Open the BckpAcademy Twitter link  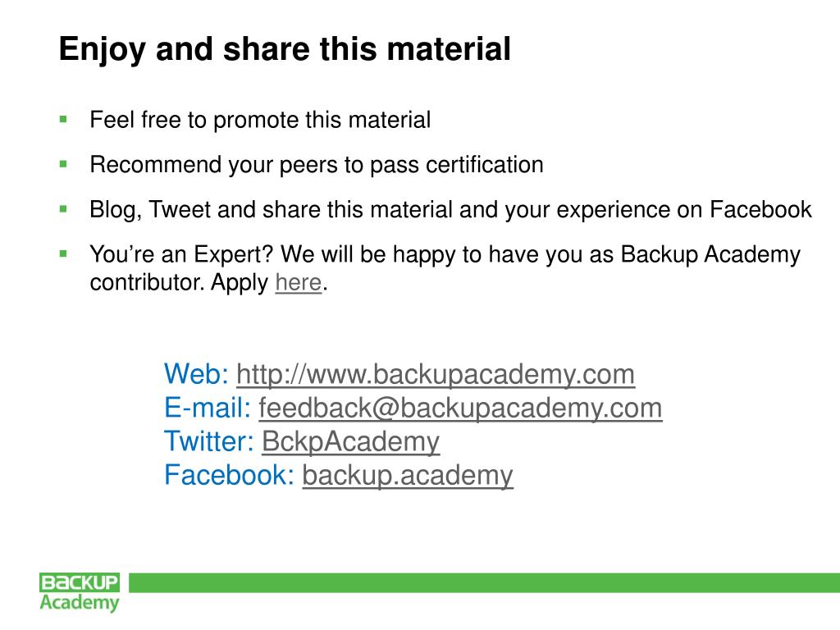coord(351,442)
